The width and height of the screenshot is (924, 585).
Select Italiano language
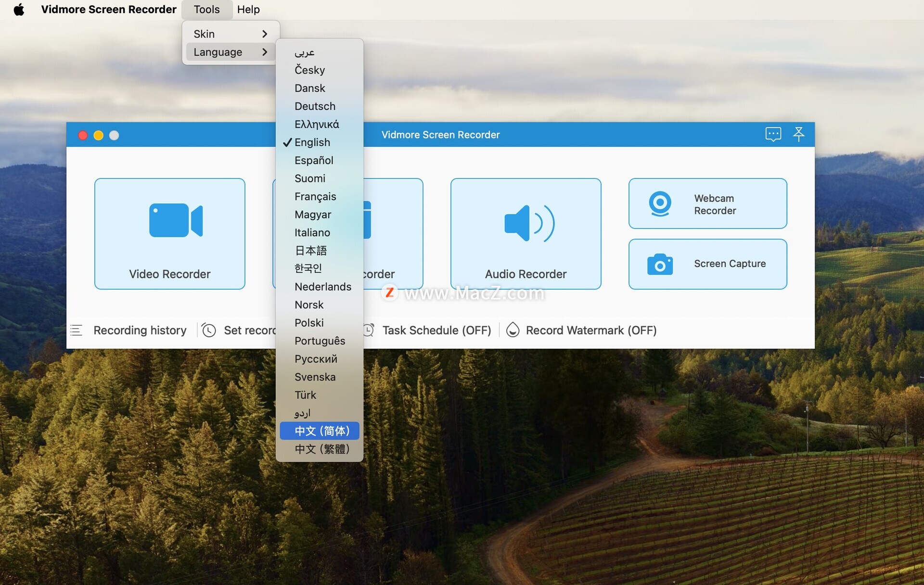point(320,232)
